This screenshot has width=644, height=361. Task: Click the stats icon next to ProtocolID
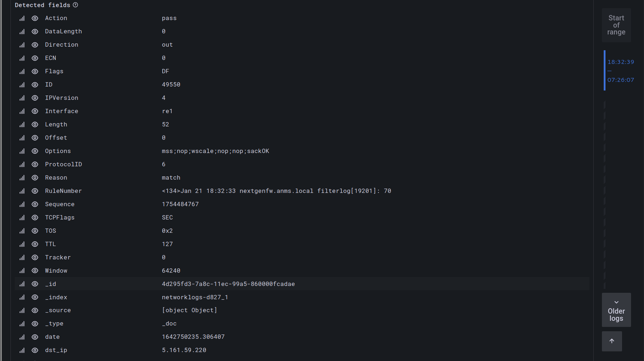22,164
